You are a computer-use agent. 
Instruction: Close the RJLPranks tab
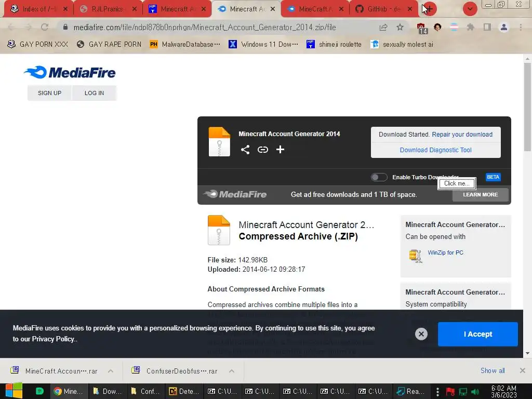135,9
